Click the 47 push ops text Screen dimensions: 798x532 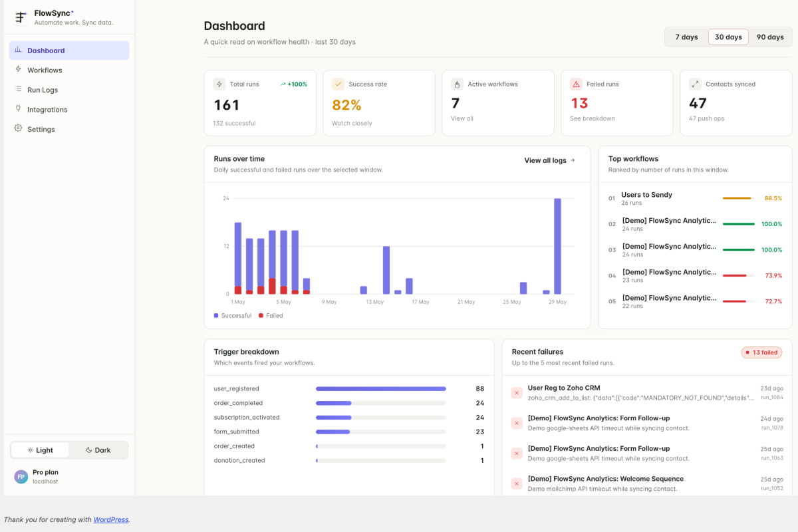706,118
